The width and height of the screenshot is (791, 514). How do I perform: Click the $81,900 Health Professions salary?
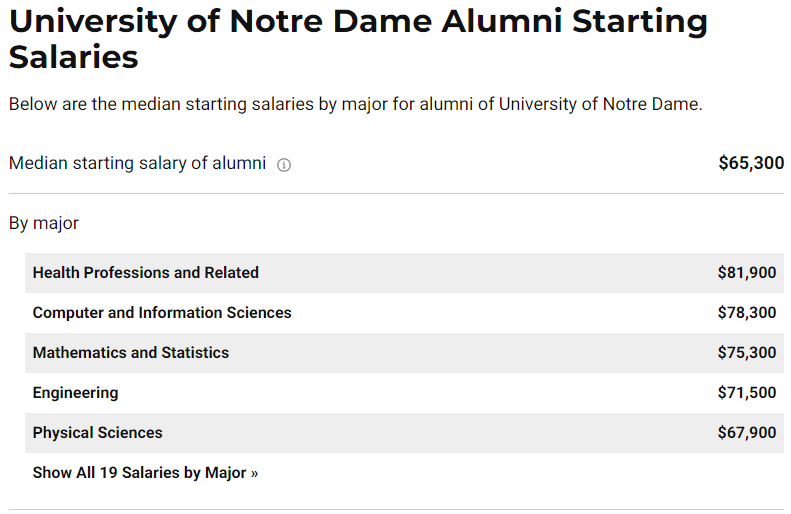[x=747, y=272]
